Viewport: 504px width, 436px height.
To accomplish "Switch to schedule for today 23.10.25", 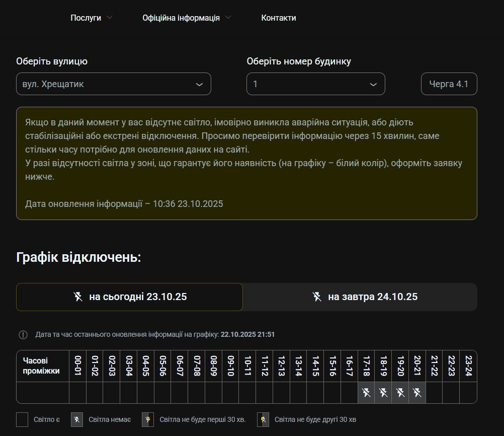I will click(129, 297).
